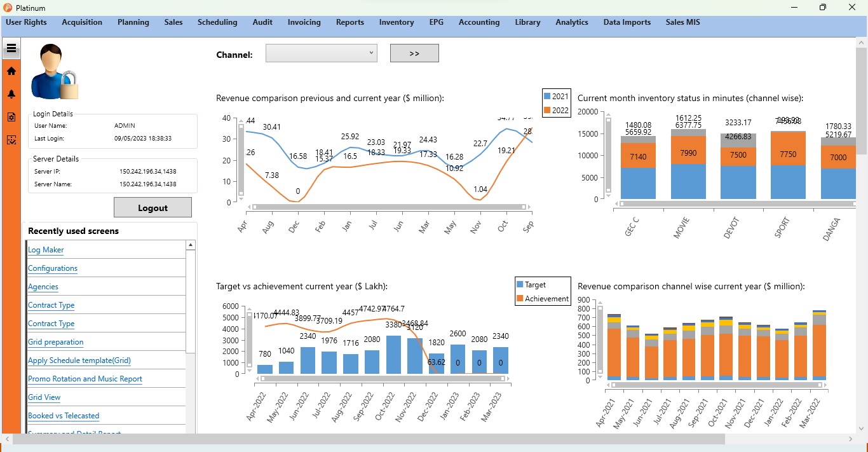The width and height of the screenshot is (868, 452).
Task: Follow the Booked vs Telecasted link
Action: (64, 416)
